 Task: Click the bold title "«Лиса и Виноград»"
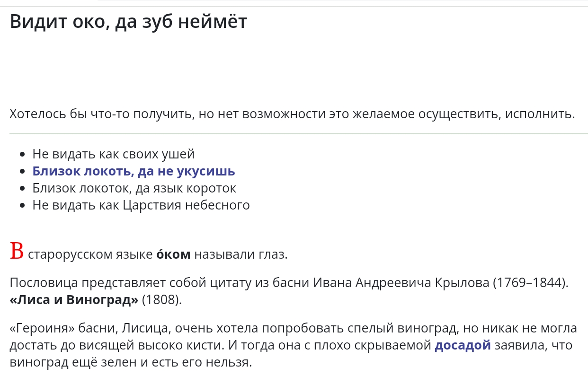point(74,300)
